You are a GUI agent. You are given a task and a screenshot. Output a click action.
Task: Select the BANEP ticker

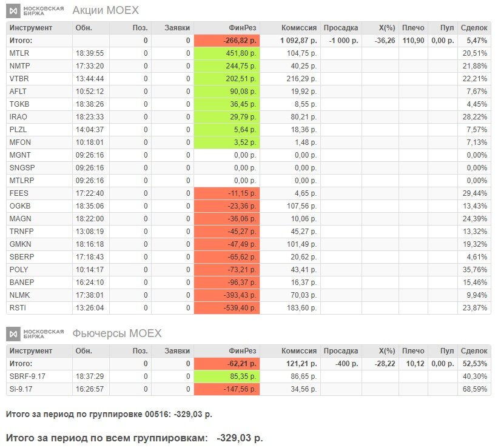pos(22,282)
